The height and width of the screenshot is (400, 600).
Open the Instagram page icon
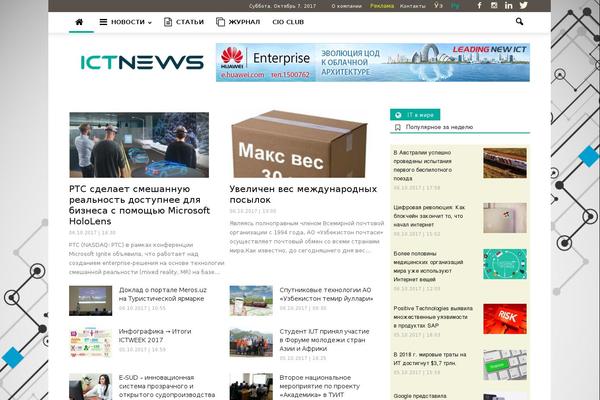click(x=494, y=5)
